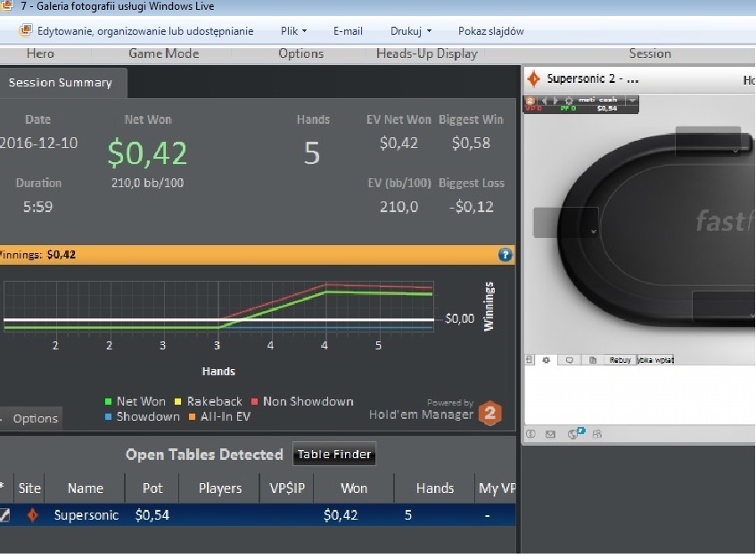Image resolution: width=756 pixels, height=558 pixels.
Task: Click the globe icon with blue badge
Action: (x=575, y=433)
